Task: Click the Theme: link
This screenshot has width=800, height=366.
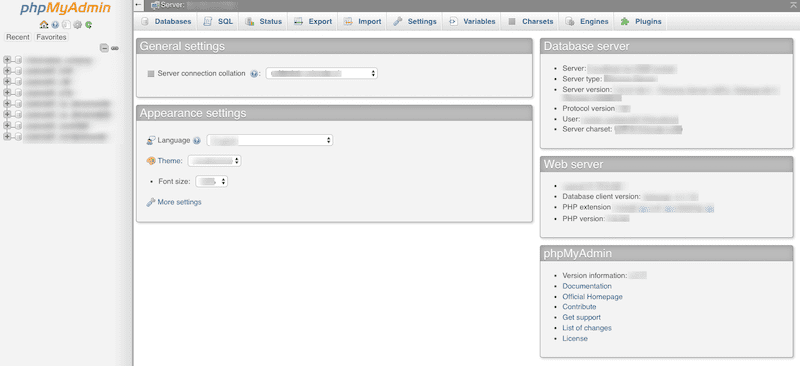Action: pyautogui.click(x=170, y=161)
